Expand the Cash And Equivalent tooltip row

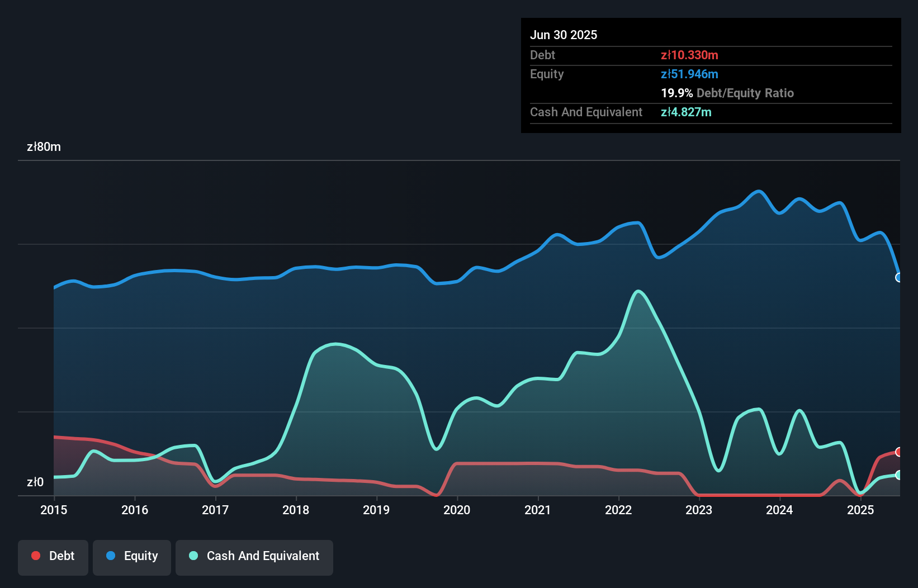[x=623, y=112]
